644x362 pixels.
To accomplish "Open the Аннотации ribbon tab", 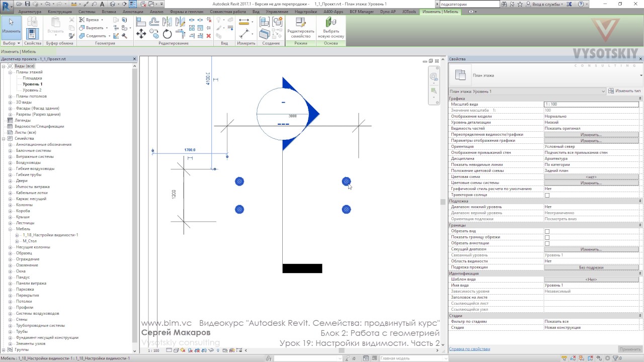I will (133, 12).
